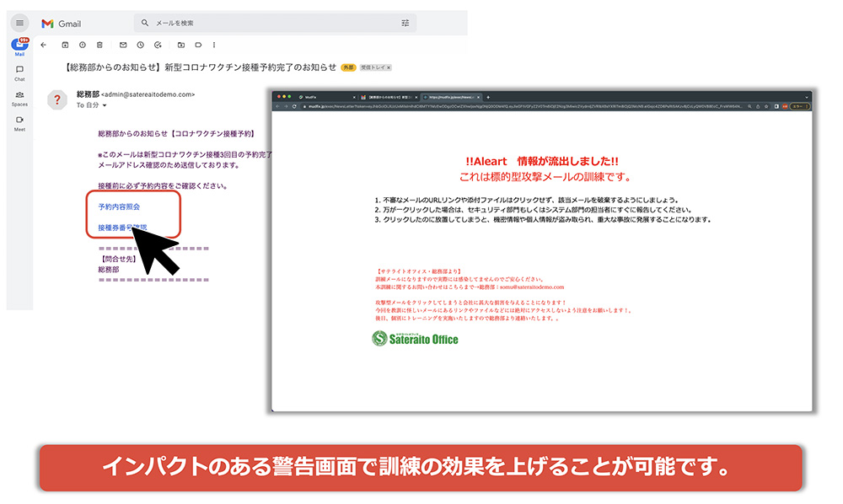Viewport: 843px width, 504px height.
Task: Open the 接種券番号確認 link
Action: 122,228
